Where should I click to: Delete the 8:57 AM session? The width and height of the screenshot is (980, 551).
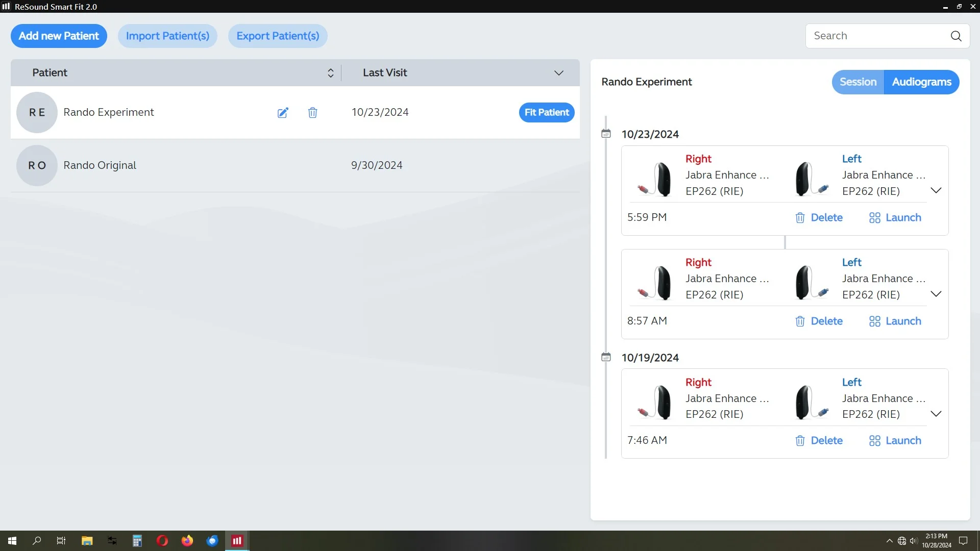819,321
